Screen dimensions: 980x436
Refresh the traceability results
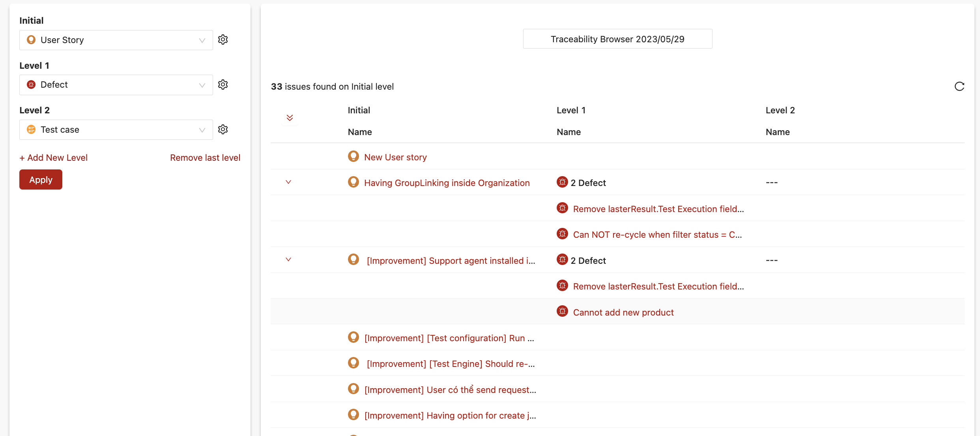coord(959,86)
